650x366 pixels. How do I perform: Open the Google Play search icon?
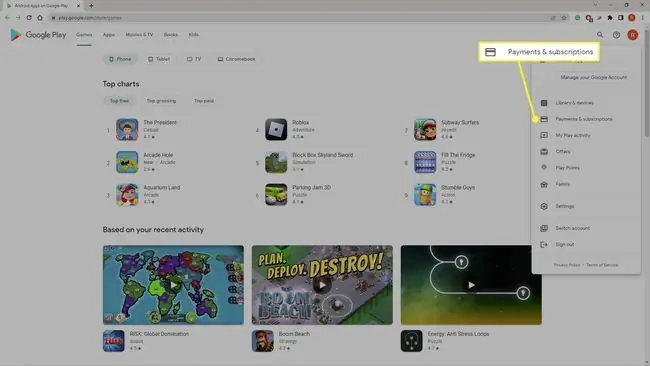coord(600,35)
